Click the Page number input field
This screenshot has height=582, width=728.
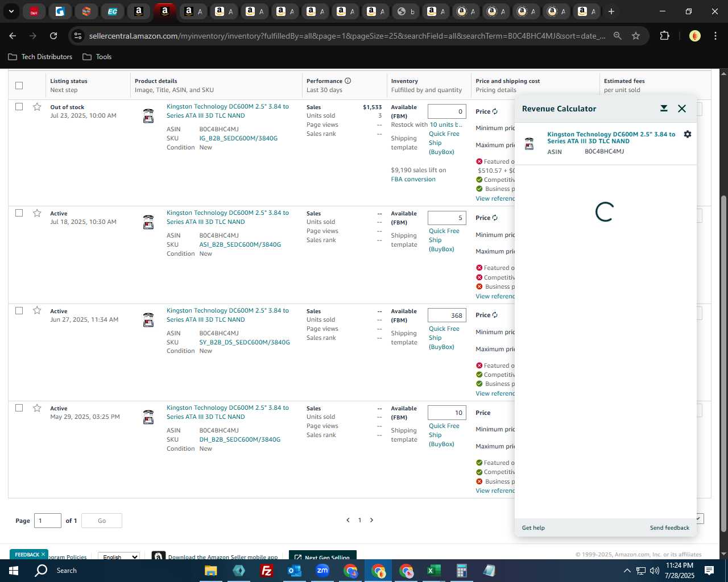48,521
